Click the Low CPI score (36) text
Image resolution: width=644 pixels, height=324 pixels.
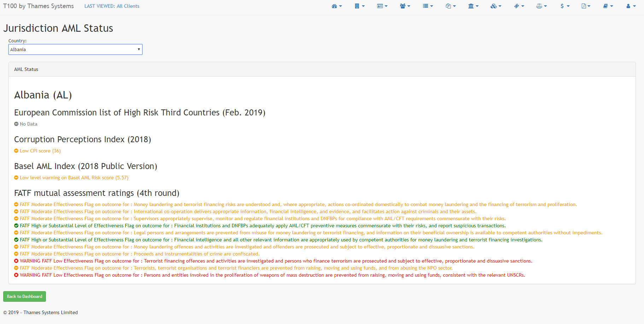point(40,151)
